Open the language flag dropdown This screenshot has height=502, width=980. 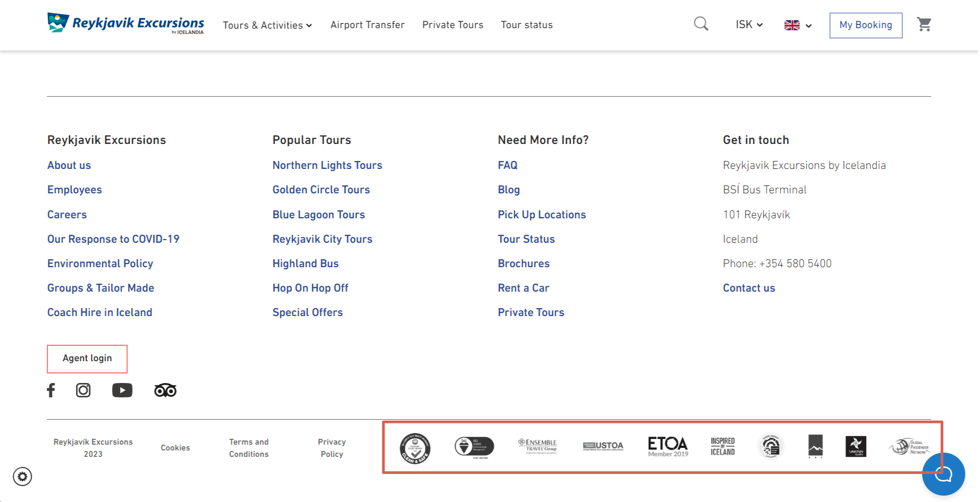click(x=798, y=25)
